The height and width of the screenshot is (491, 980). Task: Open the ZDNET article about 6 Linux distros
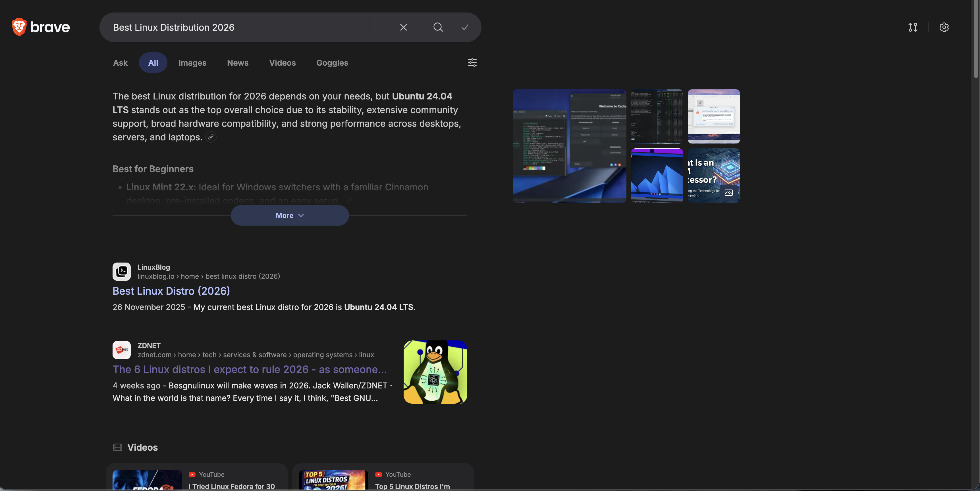pyautogui.click(x=249, y=369)
